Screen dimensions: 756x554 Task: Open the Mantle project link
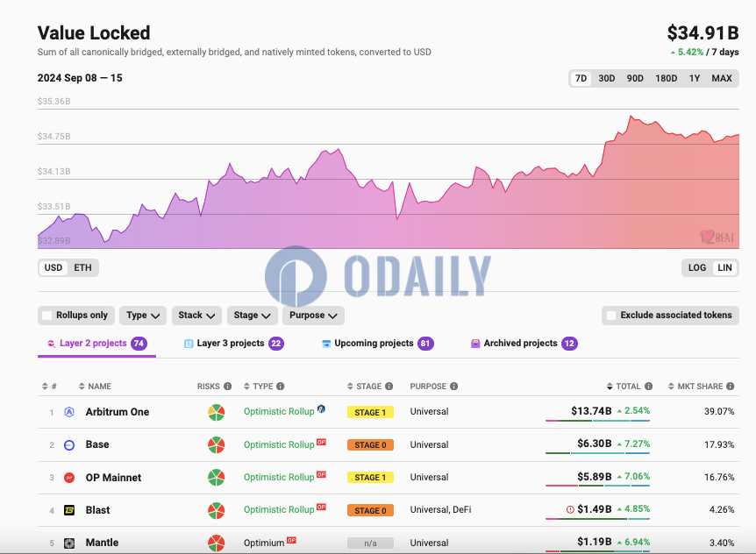[x=103, y=543]
